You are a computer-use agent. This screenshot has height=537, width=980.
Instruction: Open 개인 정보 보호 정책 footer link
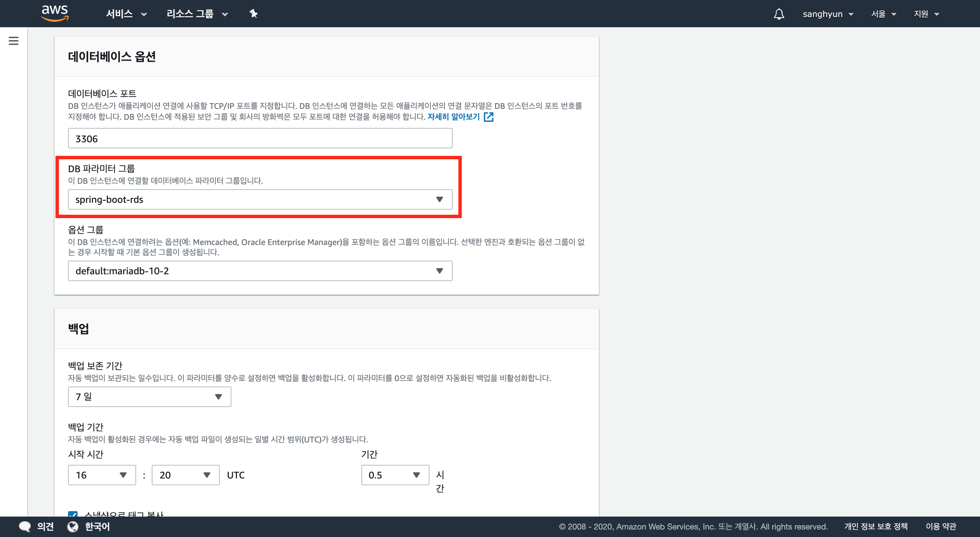[876, 526]
